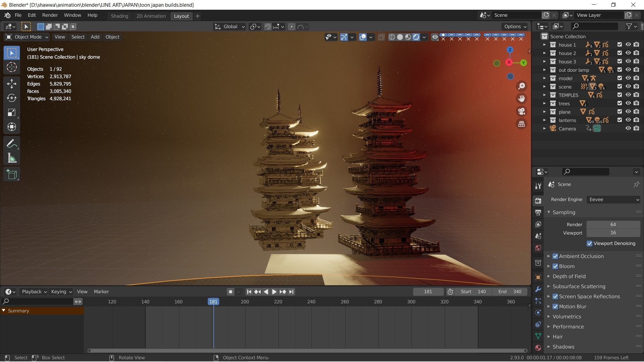Jump to first frame

point(249,292)
